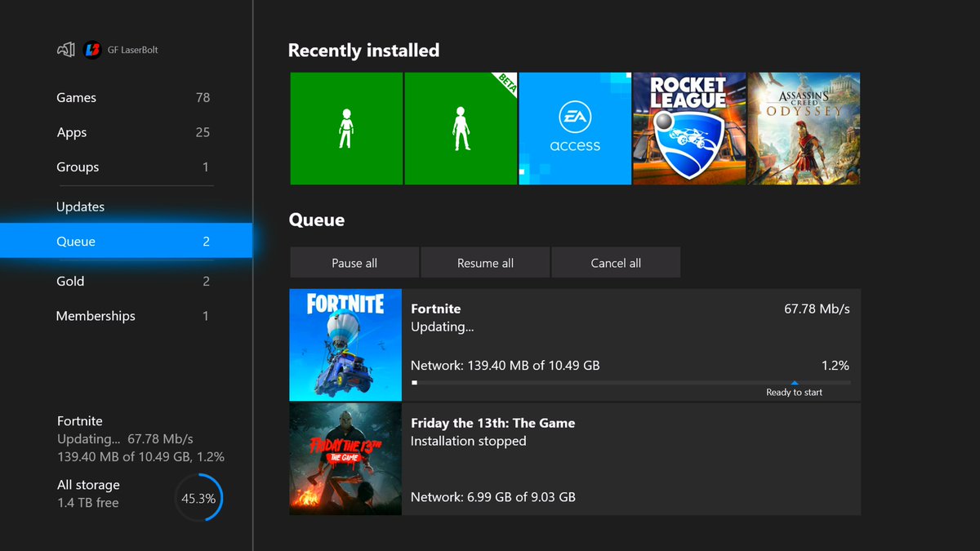Cancel all queued downloads

tap(616, 262)
